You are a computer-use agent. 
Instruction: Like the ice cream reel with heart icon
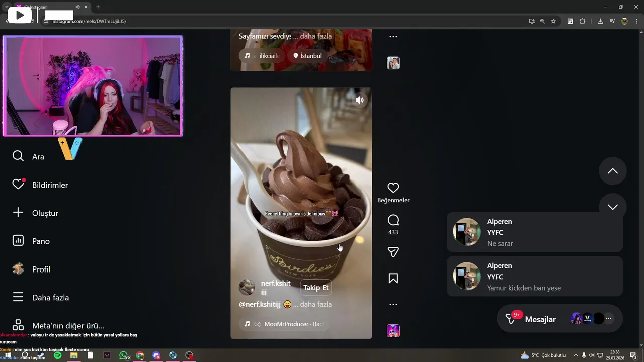[x=393, y=188]
